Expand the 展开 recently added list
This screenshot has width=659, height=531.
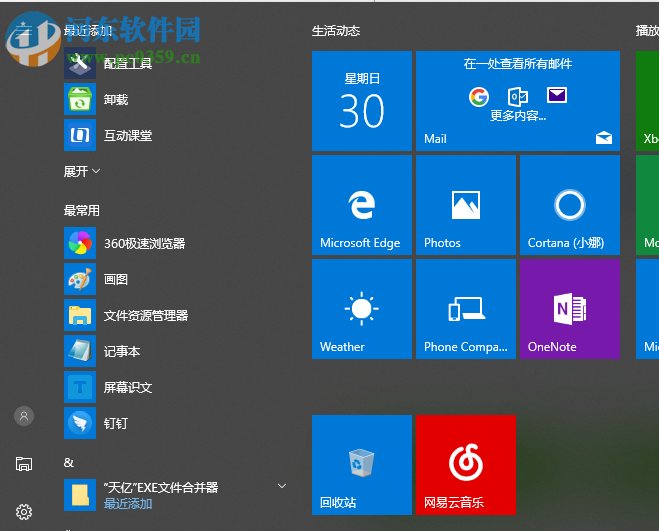point(82,171)
